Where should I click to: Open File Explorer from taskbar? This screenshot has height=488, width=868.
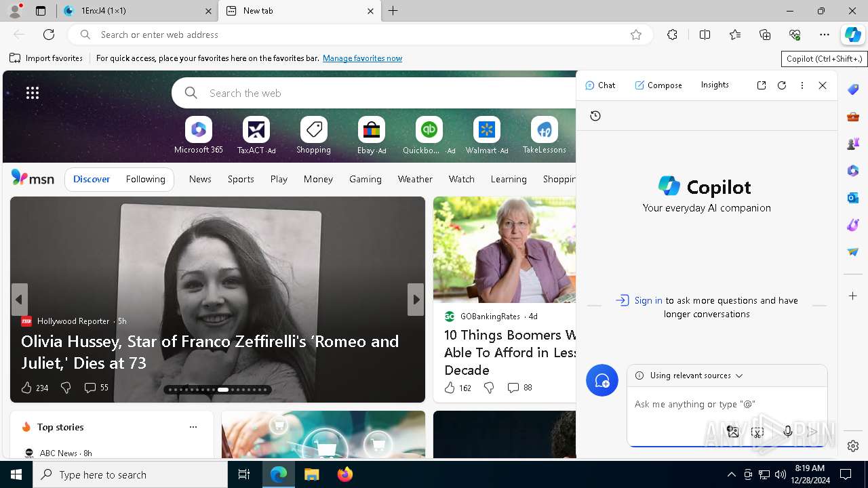[x=311, y=474]
